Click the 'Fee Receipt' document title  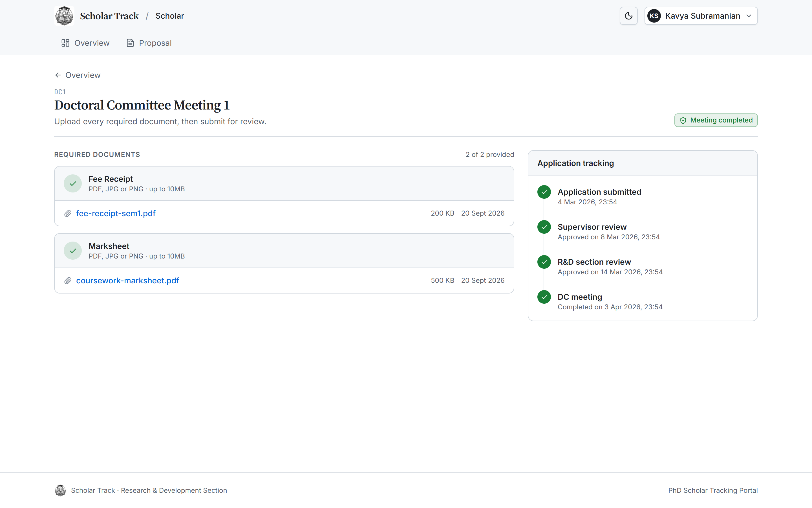(x=111, y=179)
